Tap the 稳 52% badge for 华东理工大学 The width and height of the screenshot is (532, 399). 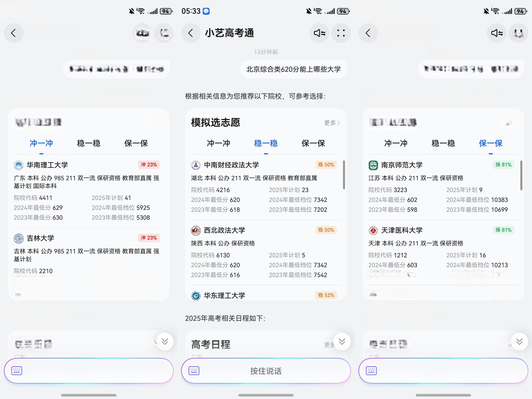[326, 295]
